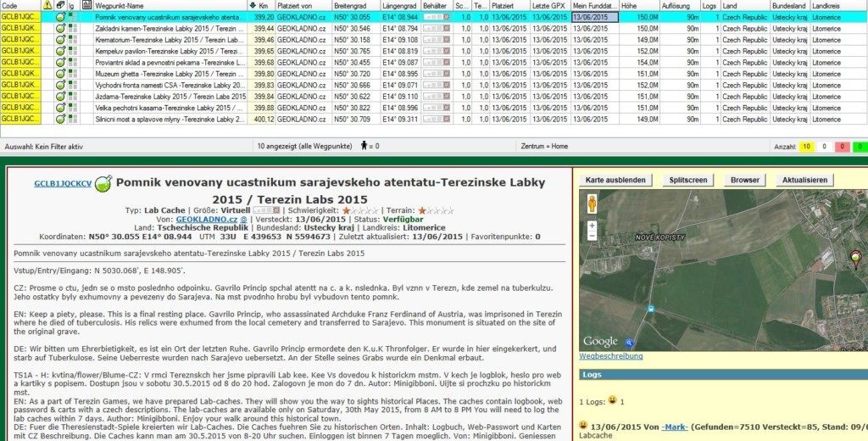The width and height of the screenshot is (868, 441).
Task: Hide the map with Karte ausblenden
Action: 615,180
